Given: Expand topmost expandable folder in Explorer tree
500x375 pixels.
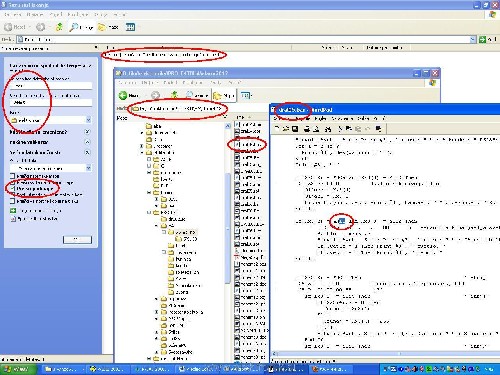Looking at the screenshot, I should (x=142, y=133).
